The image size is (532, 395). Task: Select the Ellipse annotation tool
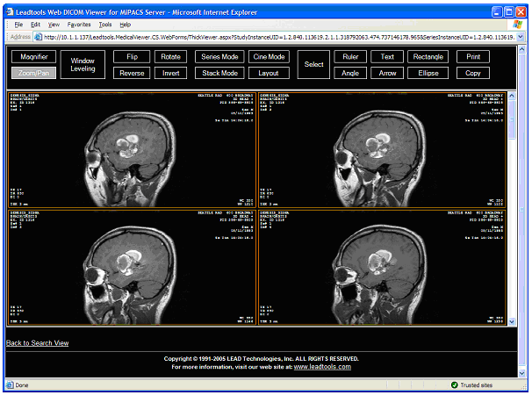428,73
